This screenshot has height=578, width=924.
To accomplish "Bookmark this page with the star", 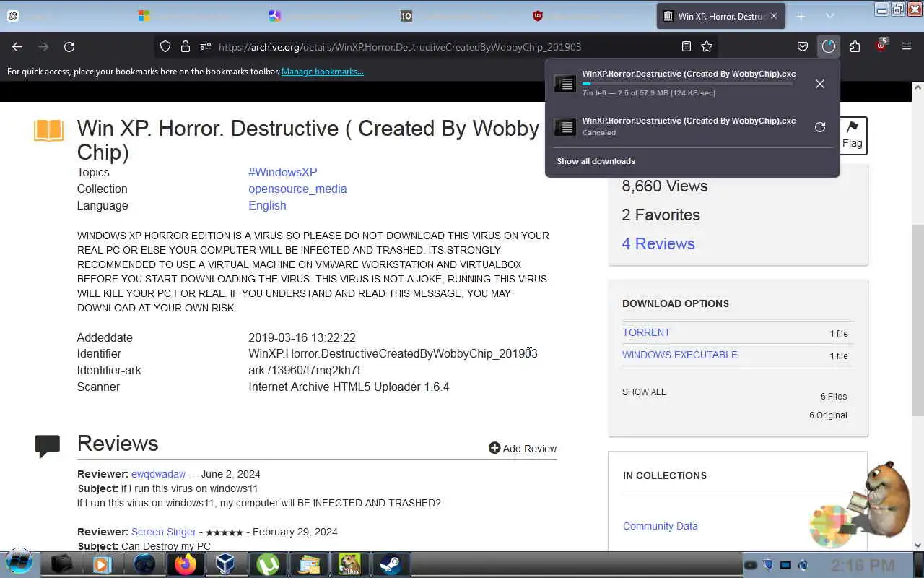I will [x=707, y=46].
